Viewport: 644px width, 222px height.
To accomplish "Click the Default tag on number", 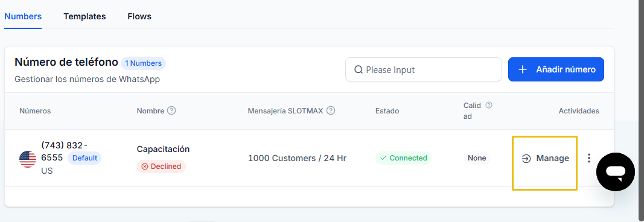I will (84, 158).
